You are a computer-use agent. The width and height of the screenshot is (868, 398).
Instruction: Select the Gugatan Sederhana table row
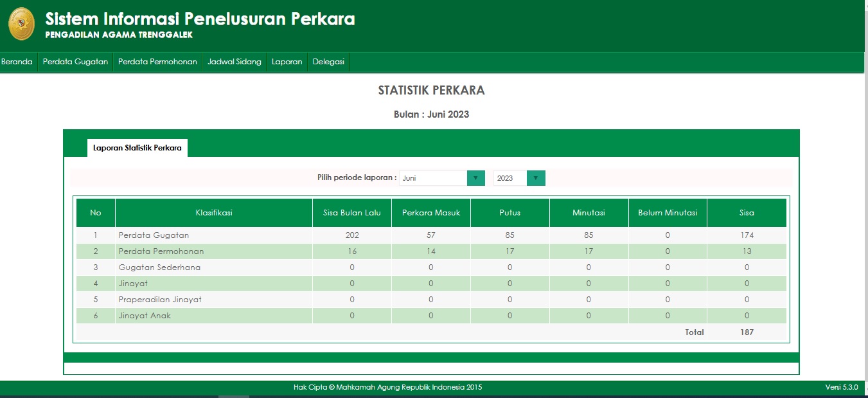pos(159,267)
